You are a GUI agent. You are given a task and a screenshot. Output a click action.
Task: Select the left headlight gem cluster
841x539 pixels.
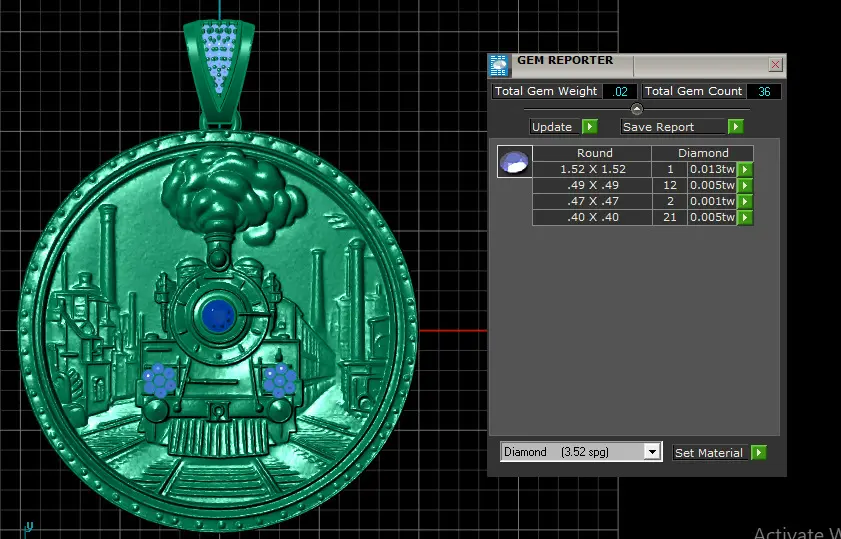click(159, 380)
